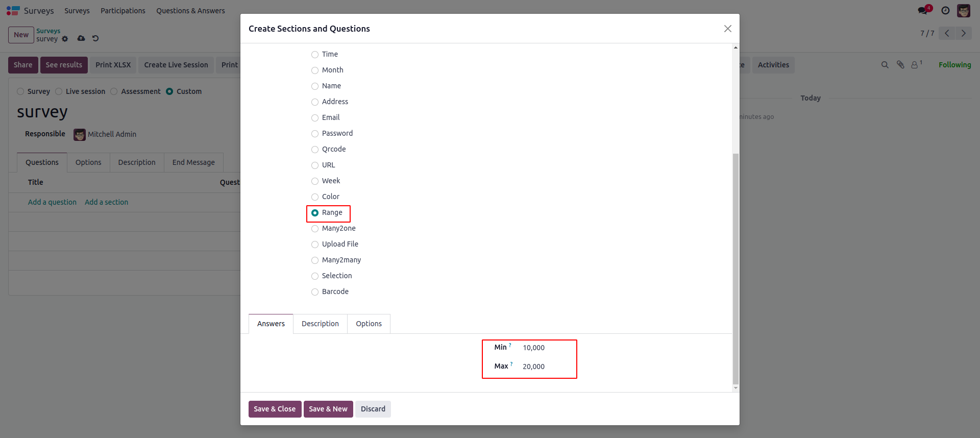980x438 pixels.
Task: Click the Discard button
Action: click(x=373, y=409)
